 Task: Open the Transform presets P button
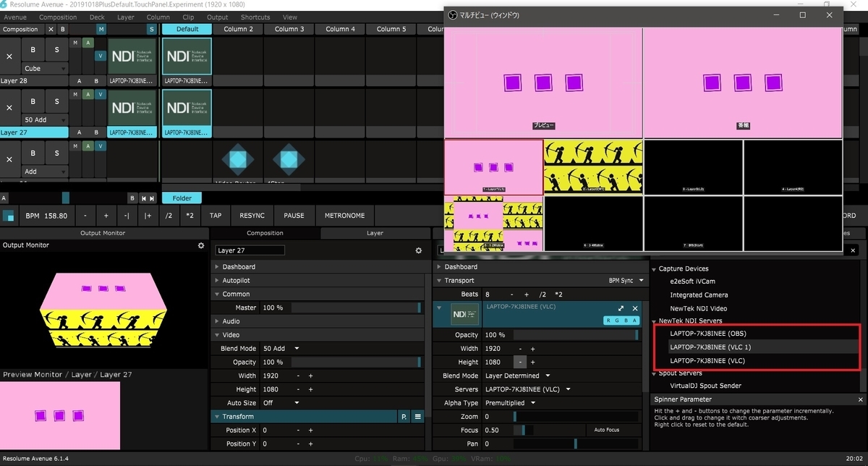(404, 417)
